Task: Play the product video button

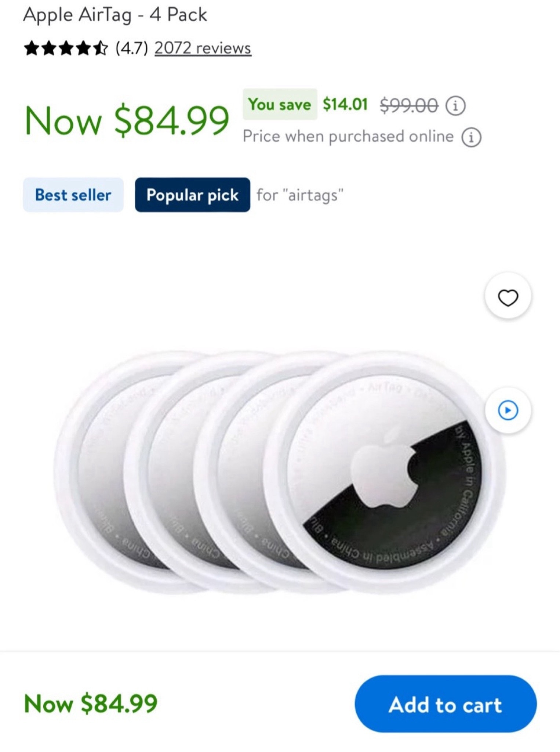Action: point(508,410)
